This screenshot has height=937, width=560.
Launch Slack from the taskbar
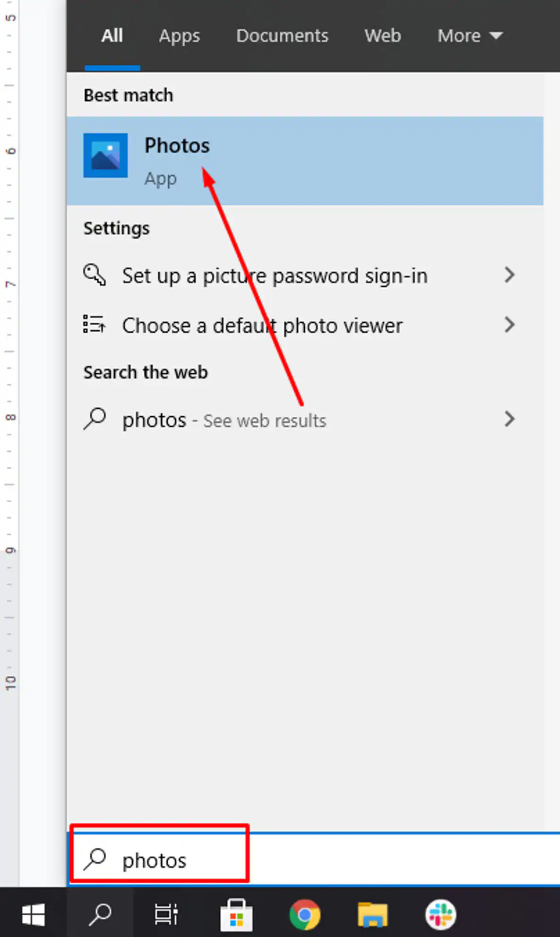[x=440, y=914]
